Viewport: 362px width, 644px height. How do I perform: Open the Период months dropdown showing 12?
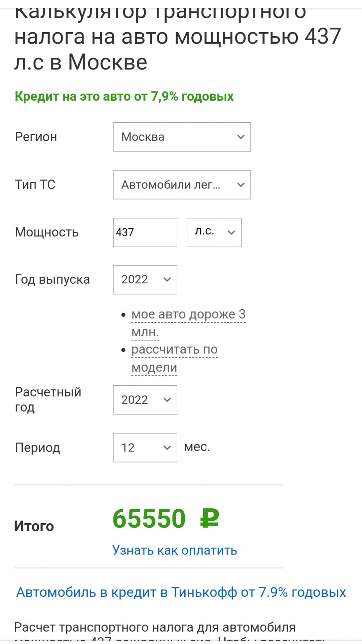click(145, 447)
